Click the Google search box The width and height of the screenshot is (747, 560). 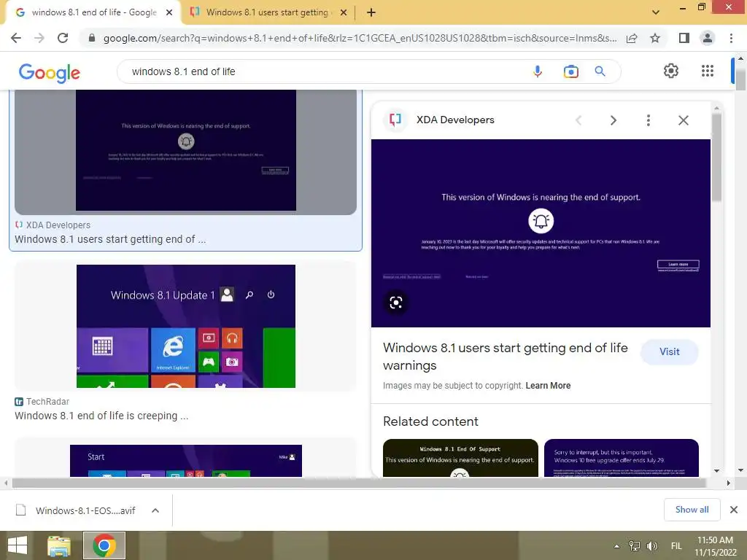click(x=324, y=71)
